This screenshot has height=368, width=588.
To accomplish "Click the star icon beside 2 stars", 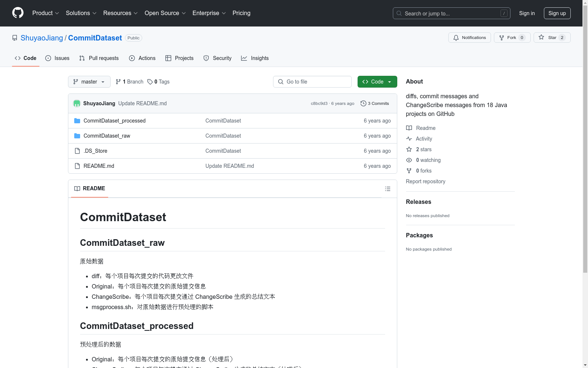I will (x=409, y=149).
